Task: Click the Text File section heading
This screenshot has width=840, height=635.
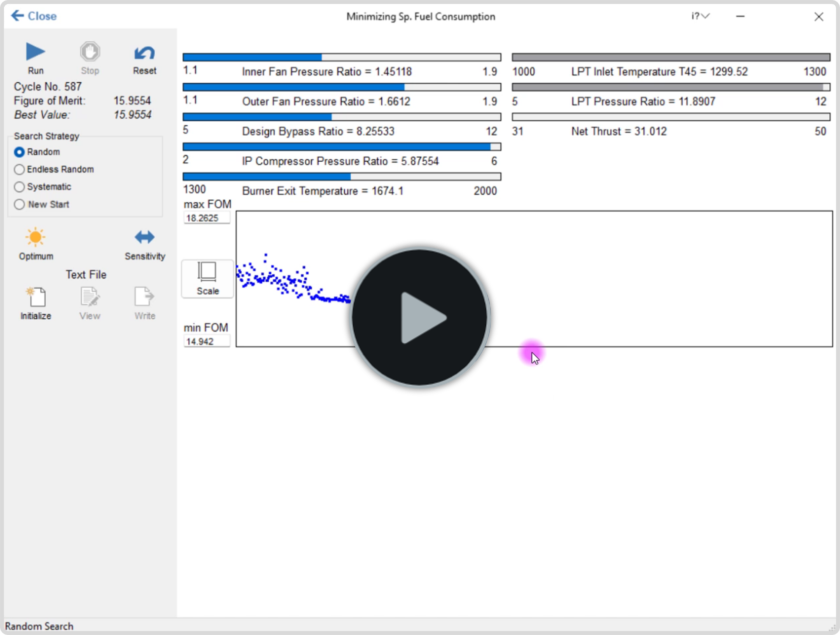Action: [x=86, y=275]
